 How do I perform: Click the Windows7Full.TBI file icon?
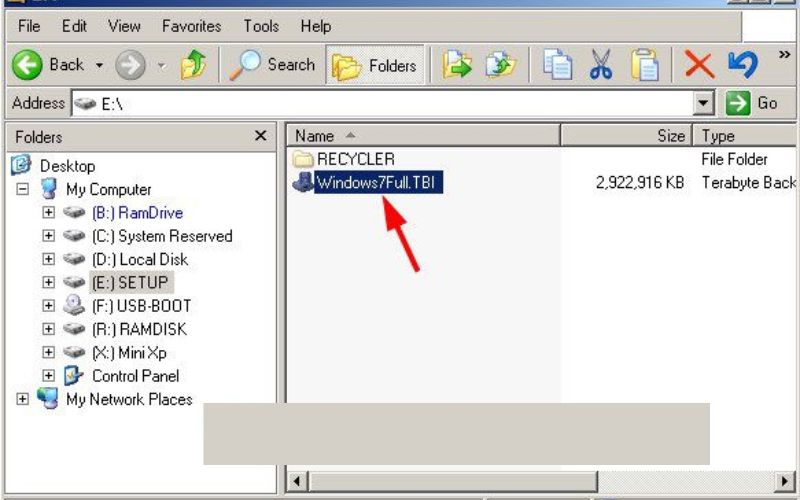(303, 182)
